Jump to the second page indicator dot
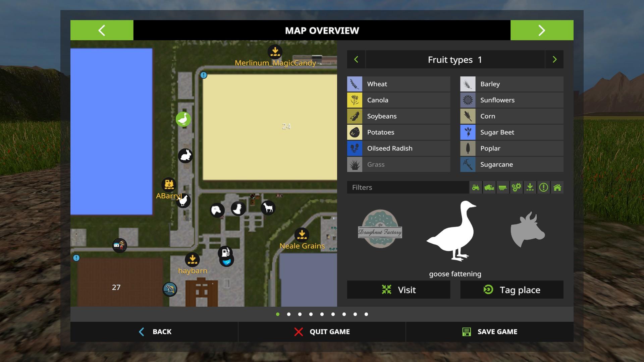This screenshot has width=644, height=362. point(289,314)
